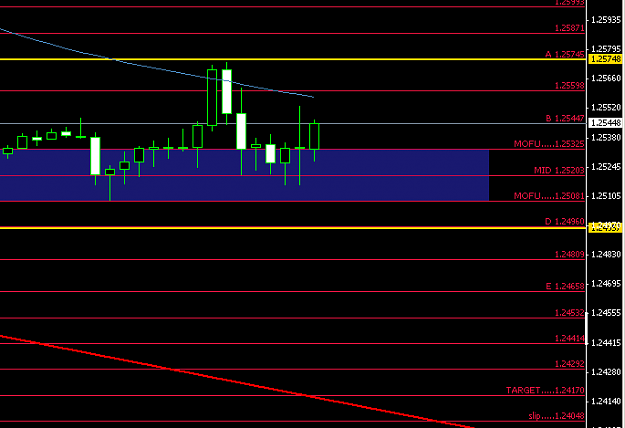Click the red level label 1.24292

coord(570,363)
